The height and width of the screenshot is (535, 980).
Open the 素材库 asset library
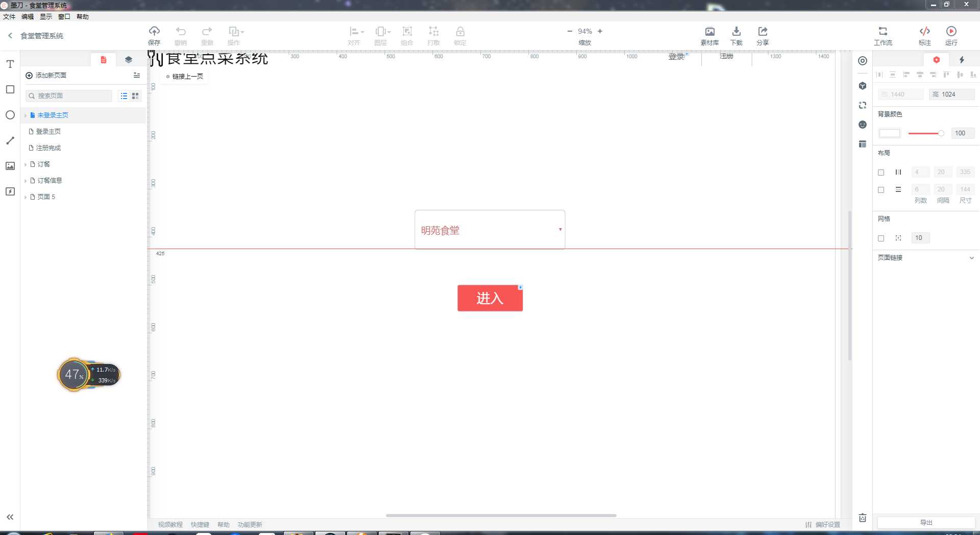(709, 36)
